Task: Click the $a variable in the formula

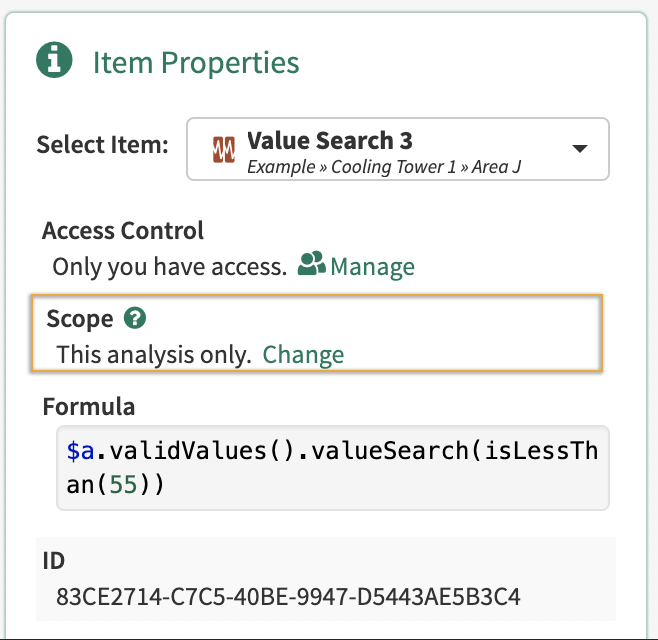Action: point(79,451)
